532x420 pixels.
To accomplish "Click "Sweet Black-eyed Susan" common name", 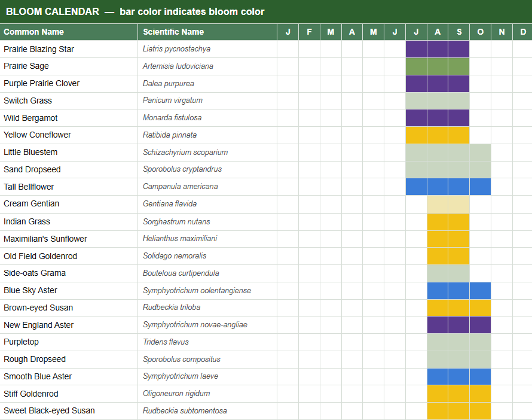I will [x=49, y=411].
